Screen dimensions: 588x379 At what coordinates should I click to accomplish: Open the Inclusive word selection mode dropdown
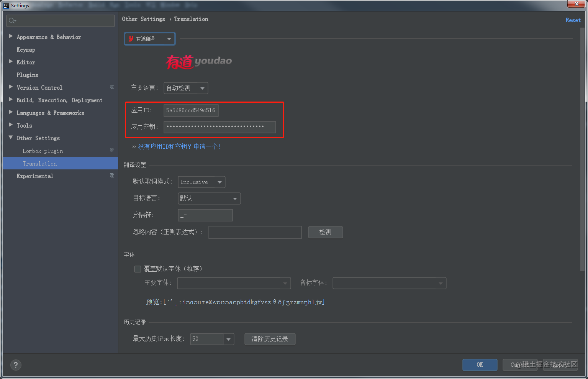click(x=201, y=182)
